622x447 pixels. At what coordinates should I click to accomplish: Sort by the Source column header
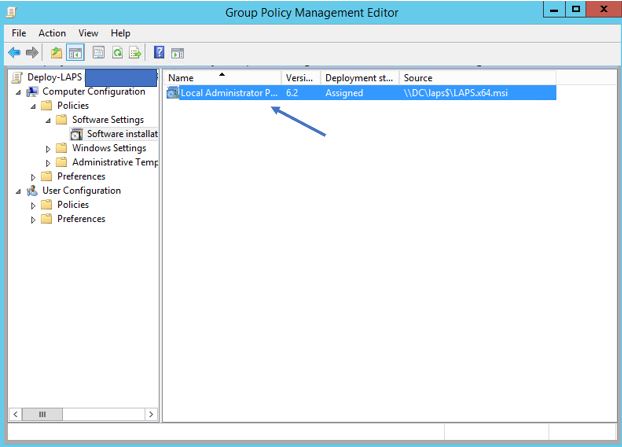478,78
